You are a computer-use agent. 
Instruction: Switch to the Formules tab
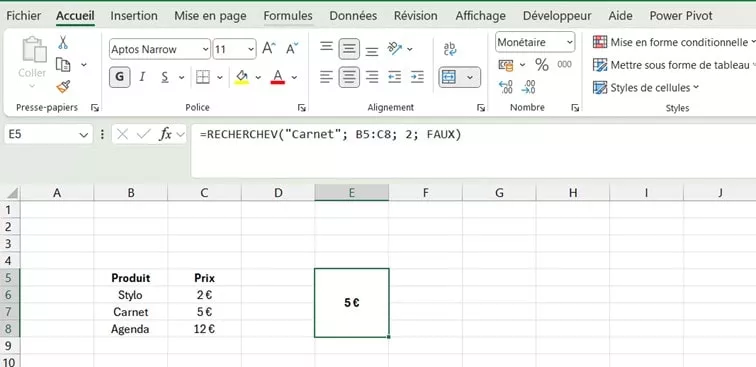point(288,16)
